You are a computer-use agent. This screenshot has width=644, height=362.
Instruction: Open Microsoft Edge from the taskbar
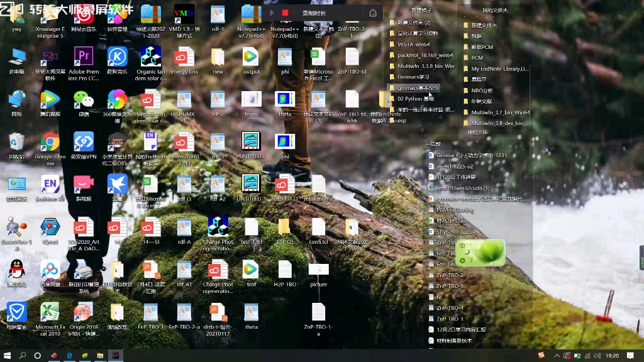(69, 355)
